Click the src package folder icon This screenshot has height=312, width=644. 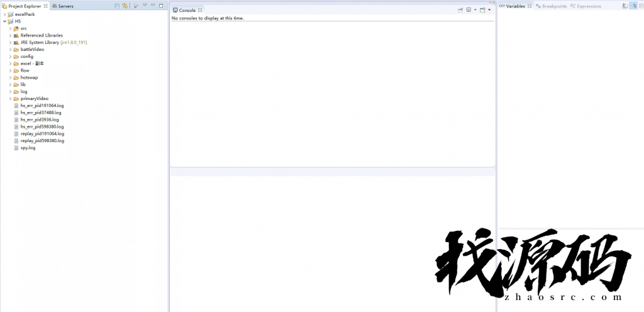pyautogui.click(x=16, y=28)
